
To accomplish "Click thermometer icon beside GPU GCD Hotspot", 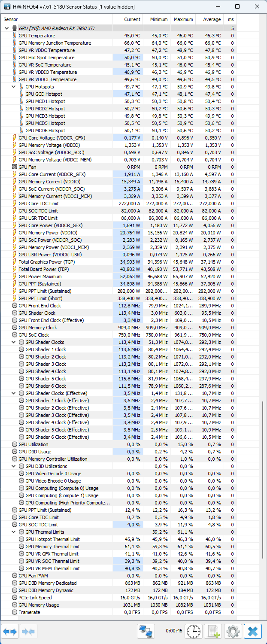I will (x=21, y=94).
